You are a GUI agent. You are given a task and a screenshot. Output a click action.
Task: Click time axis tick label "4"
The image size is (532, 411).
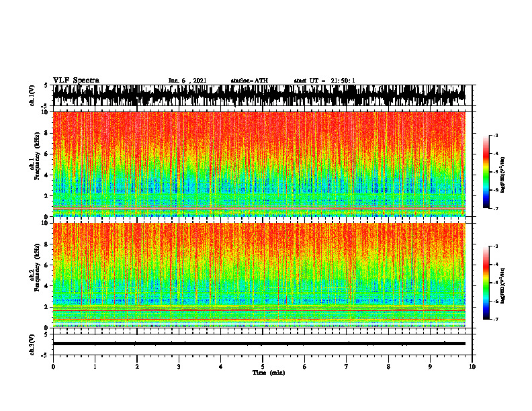(221, 367)
